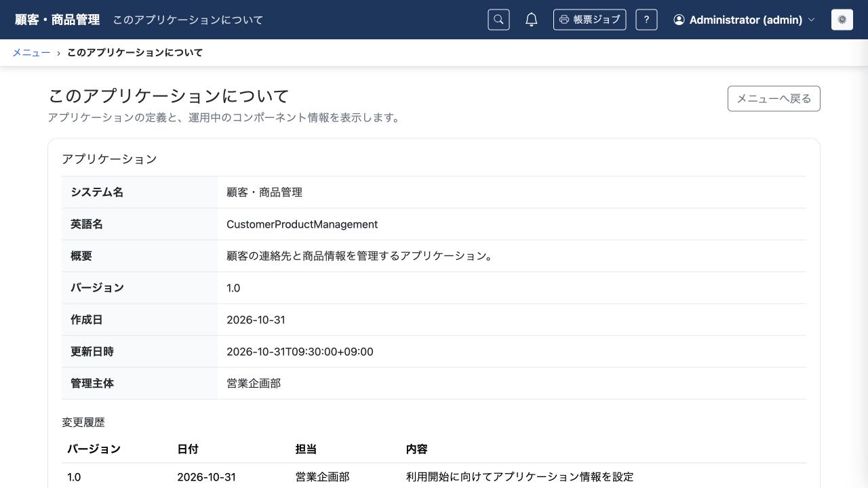Select the 概要 description value text
Viewport: 868px width, 488px height.
click(359, 256)
